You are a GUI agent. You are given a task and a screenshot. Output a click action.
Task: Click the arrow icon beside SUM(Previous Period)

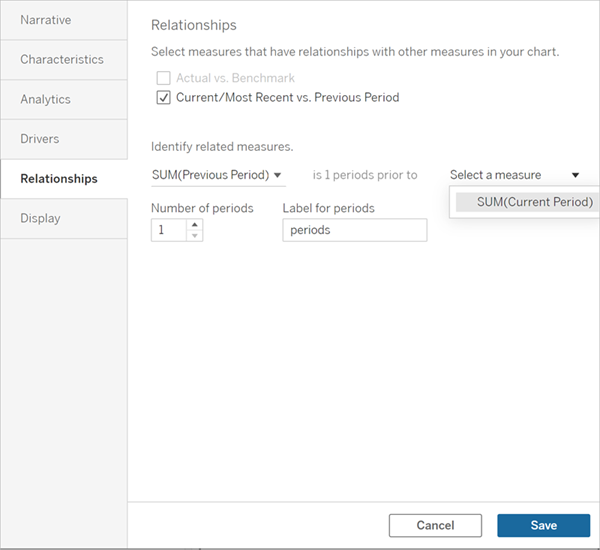(278, 176)
